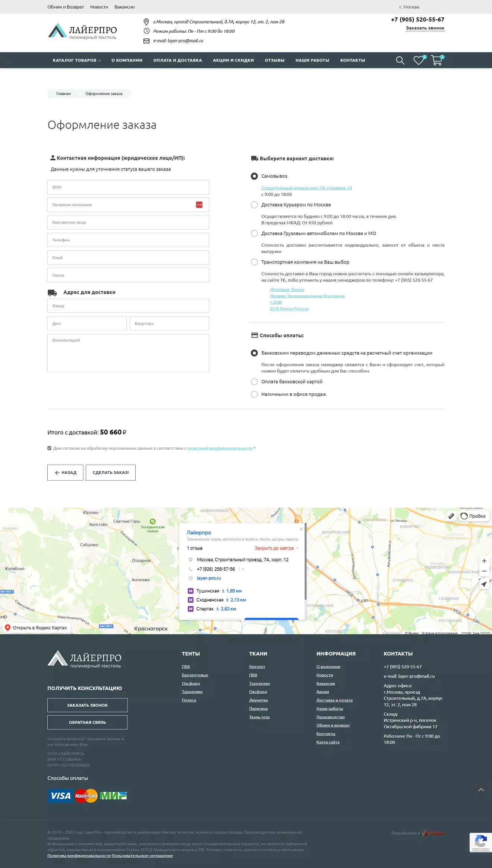Click the map ruler measurement icon
This screenshot has height=868, width=492.
coord(451,516)
